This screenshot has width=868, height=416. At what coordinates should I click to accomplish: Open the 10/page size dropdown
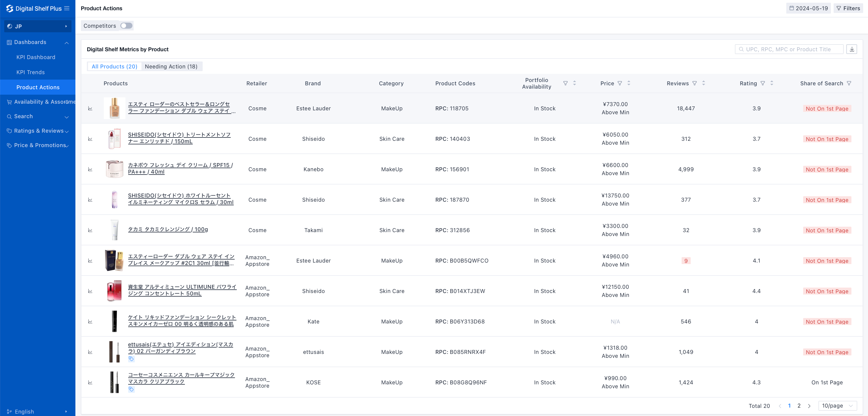[x=837, y=405]
